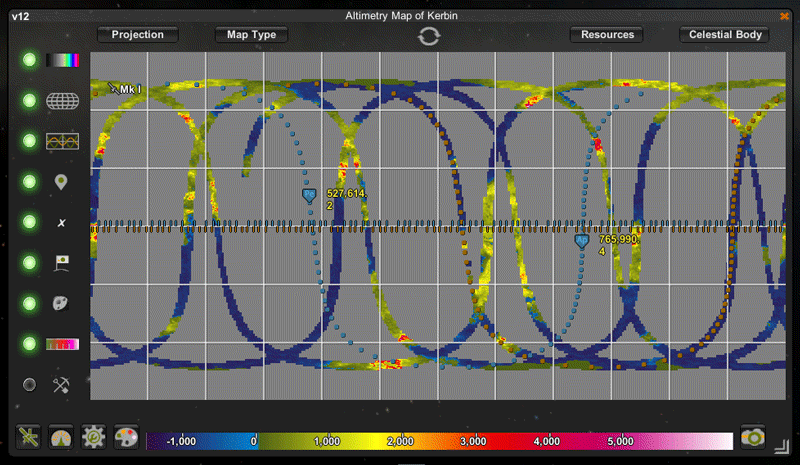Click the 3,000 legend value
The height and width of the screenshot is (465, 800).
pos(473,441)
